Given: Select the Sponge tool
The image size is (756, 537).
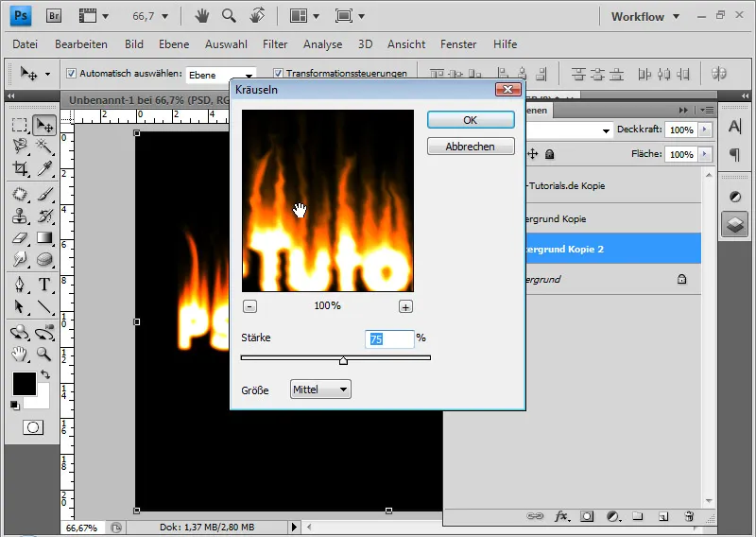Looking at the screenshot, I should 44,259.
